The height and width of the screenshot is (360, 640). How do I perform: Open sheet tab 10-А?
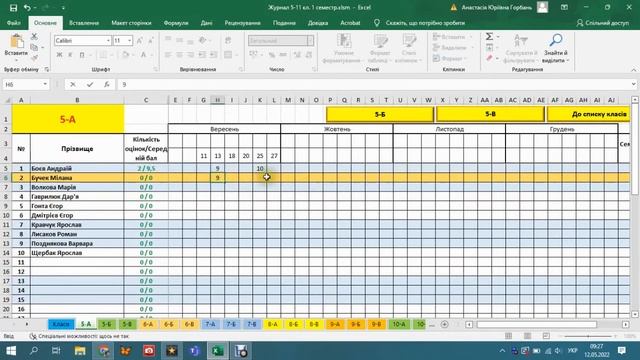click(x=399, y=324)
